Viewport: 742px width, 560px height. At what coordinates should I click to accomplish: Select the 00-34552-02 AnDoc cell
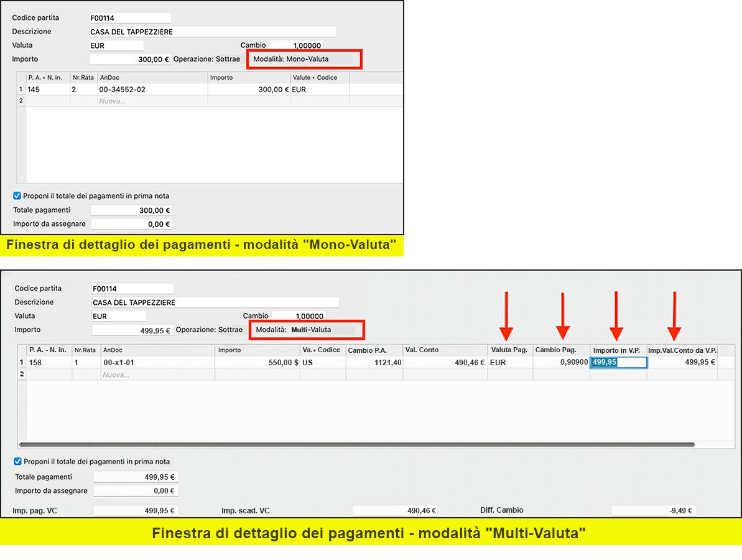tap(152, 90)
